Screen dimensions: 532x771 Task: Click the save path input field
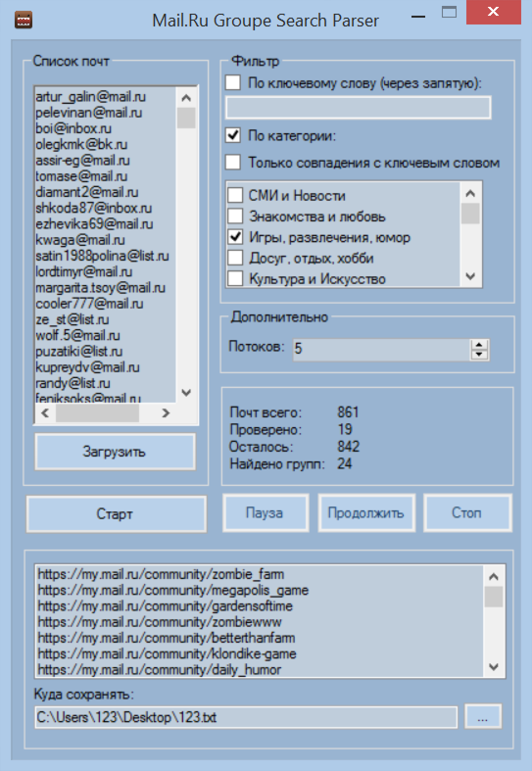pyautogui.click(x=246, y=717)
